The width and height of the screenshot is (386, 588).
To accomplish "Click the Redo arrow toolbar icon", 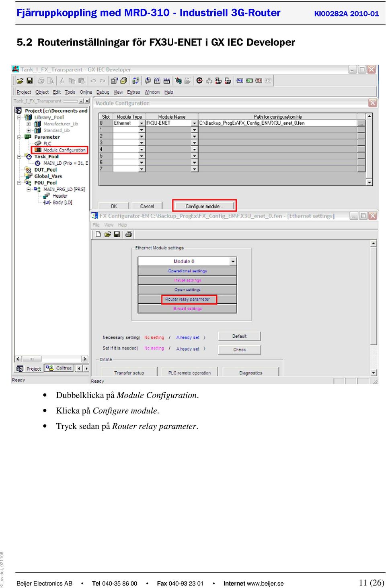I will coord(103,81).
